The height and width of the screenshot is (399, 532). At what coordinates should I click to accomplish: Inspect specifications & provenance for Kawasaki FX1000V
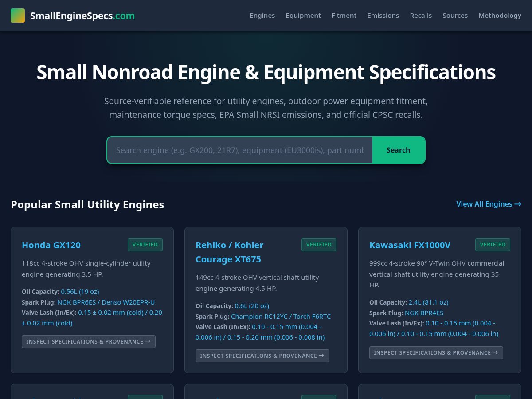point(436,352)
